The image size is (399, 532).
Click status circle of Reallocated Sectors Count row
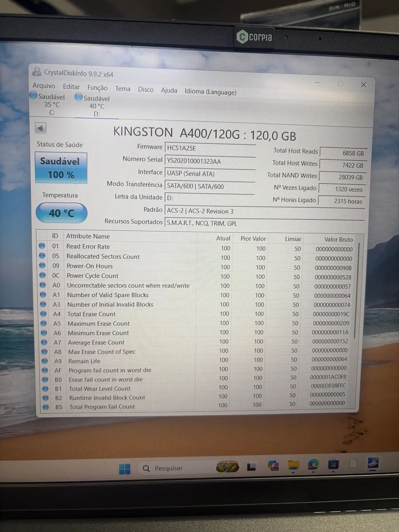[42, 256]
